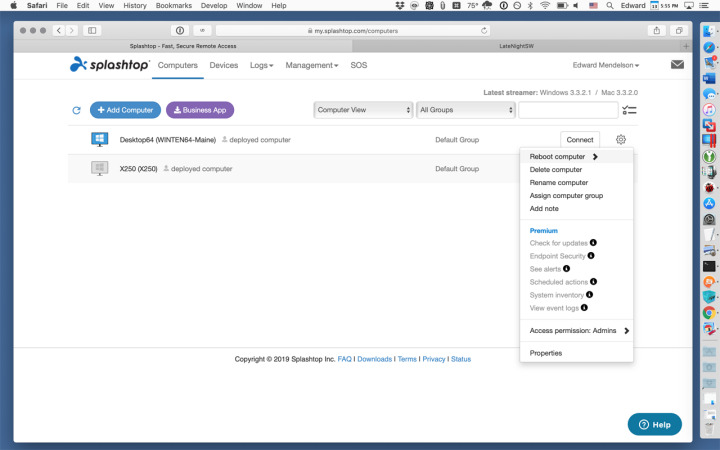This screenshot has height=450, width=720.
Task: Go to the Devices tab
Action: tap(224, 65)
